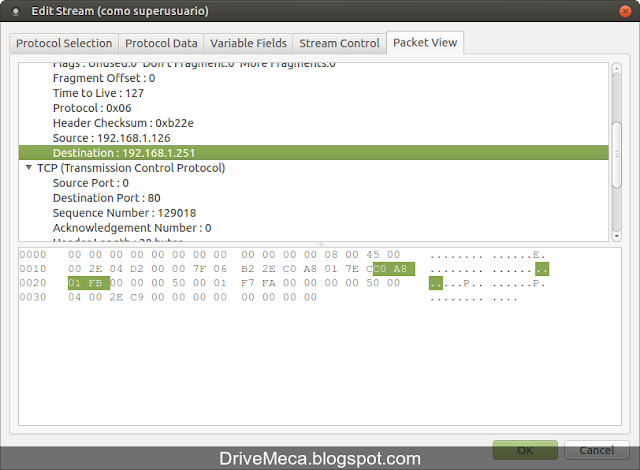This screenshot has height=470, width=640.
Task: Open the Variable Fields tab
Action: click(x=248, y=43)
